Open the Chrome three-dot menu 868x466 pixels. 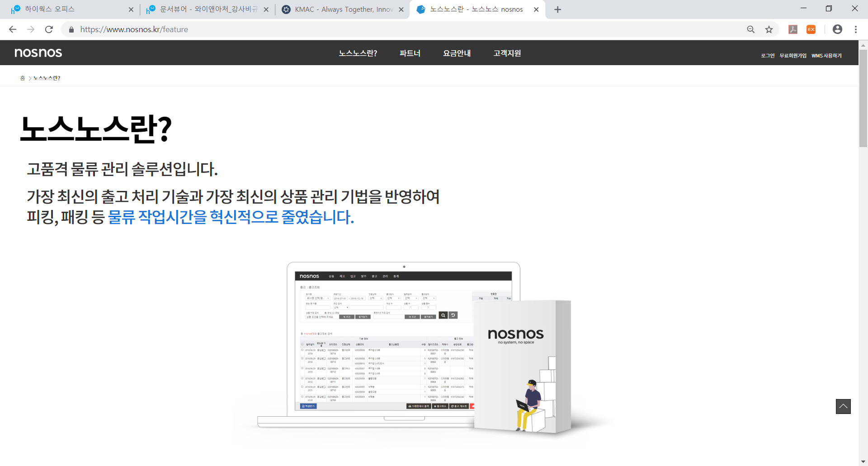tap(856, 29)
